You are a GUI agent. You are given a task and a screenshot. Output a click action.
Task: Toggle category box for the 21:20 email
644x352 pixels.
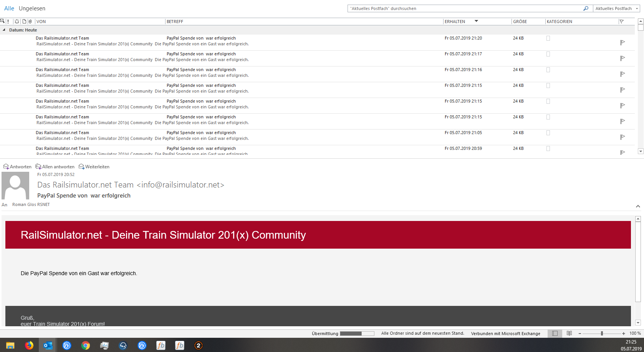548,38
